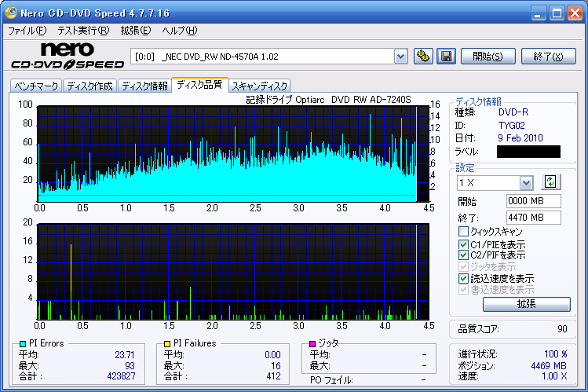The image size is (588, 392).
Task: Click the floppy disk save icon
Action: point(446,57)
